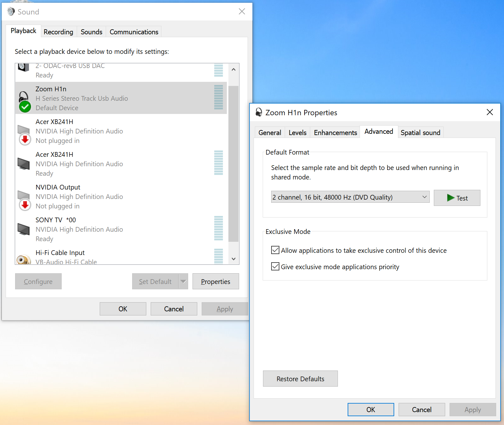This screenshot has width=504, height=425.
Task: Open the Spatial sound tab
Action: pos(421,133)
